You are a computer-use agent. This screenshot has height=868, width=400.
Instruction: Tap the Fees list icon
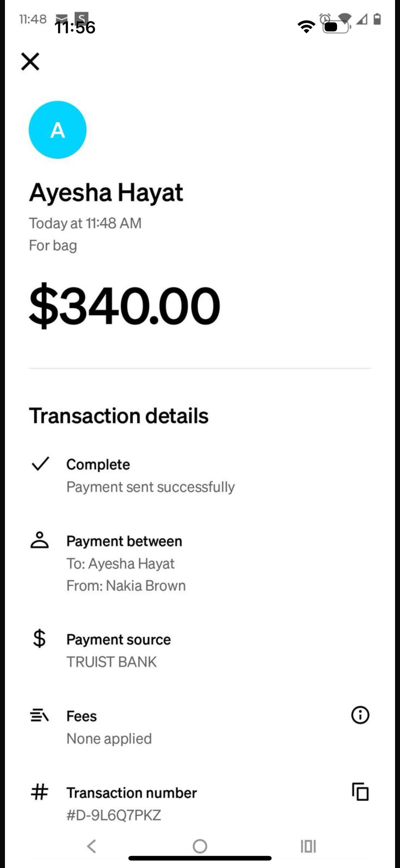tap(39, 715)
